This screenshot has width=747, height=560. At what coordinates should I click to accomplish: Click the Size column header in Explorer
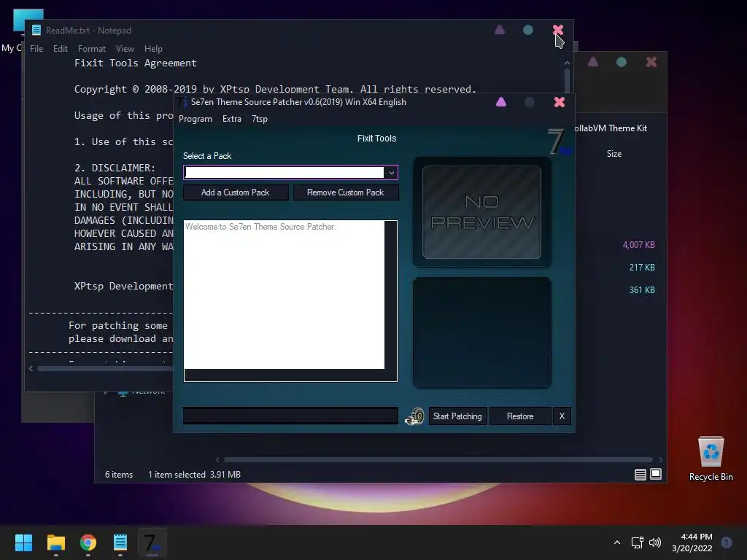[x=614, y=154]
